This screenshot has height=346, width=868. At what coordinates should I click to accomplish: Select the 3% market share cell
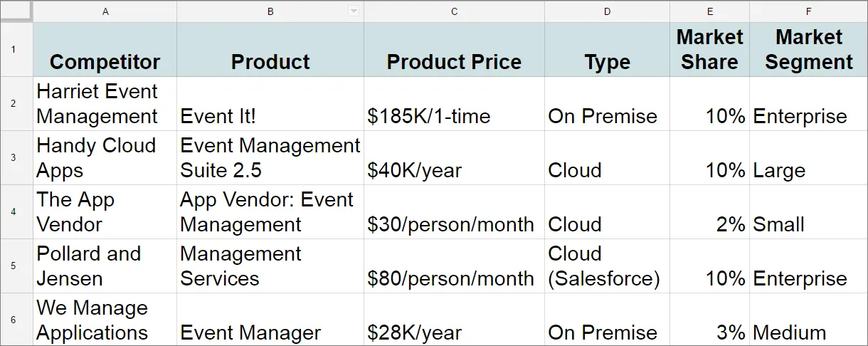pyautogui.click(x=709, y=320)
